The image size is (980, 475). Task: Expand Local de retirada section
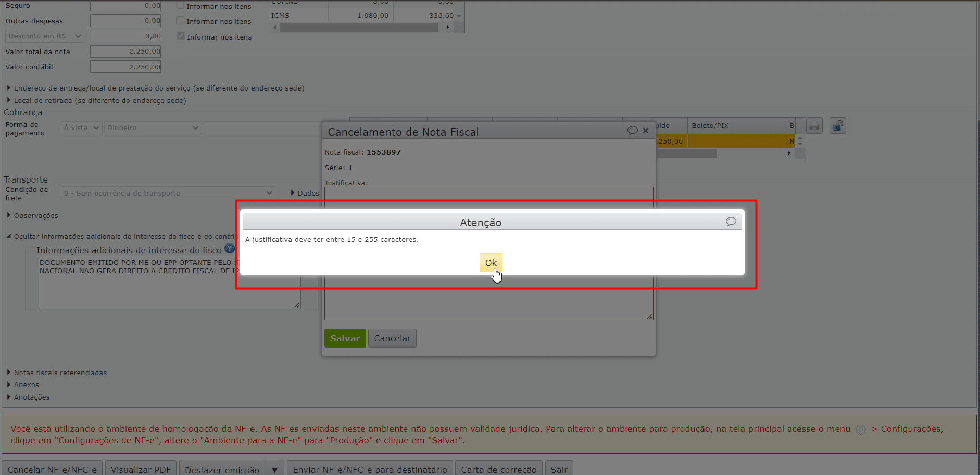pos(96,101)
